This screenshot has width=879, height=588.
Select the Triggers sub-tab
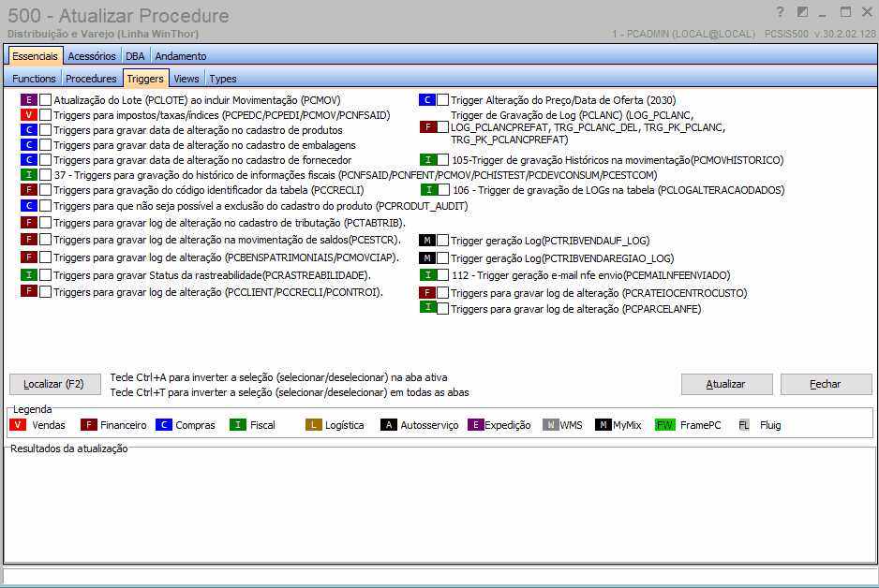[x=145, y=79]
